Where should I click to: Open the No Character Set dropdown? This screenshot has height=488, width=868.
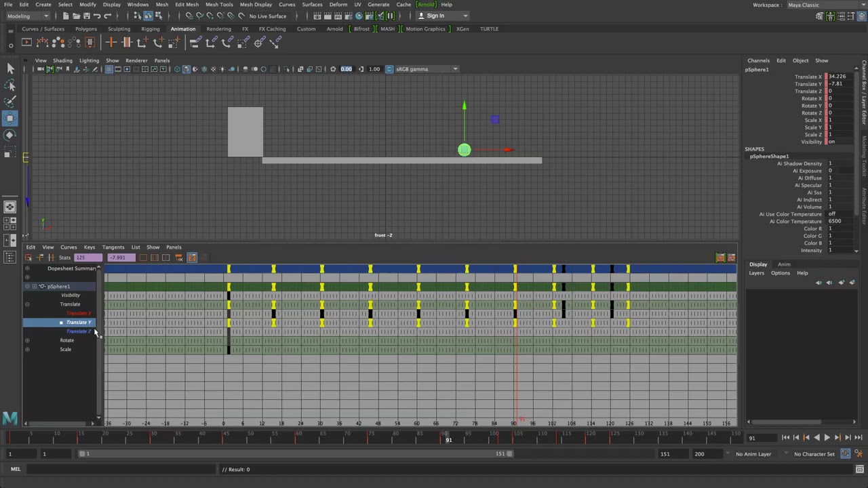pos(814,454)
